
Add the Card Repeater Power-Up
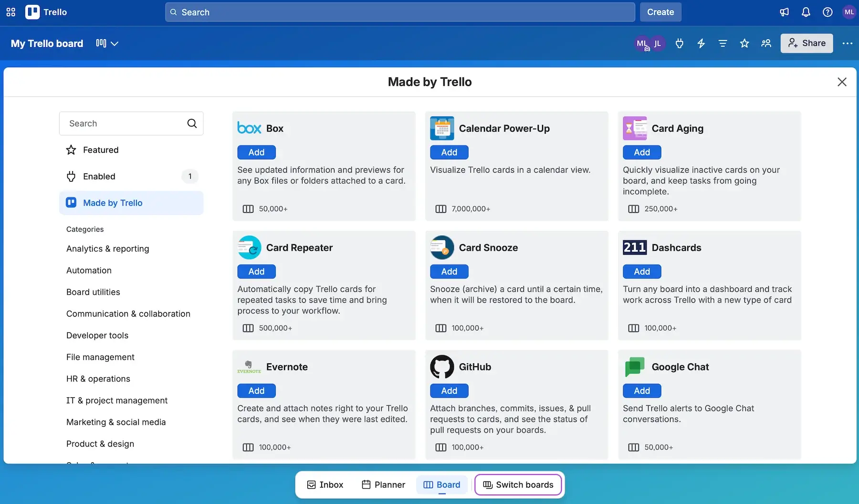[256, 272]
